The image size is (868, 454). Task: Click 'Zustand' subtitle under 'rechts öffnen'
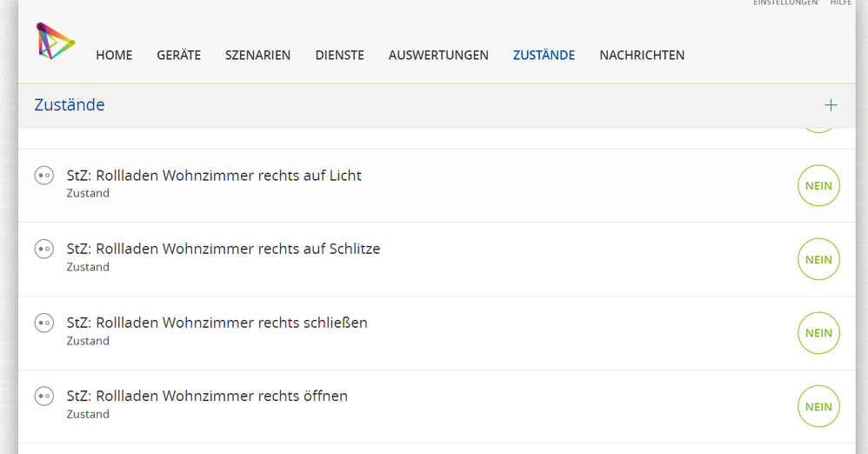88,414
